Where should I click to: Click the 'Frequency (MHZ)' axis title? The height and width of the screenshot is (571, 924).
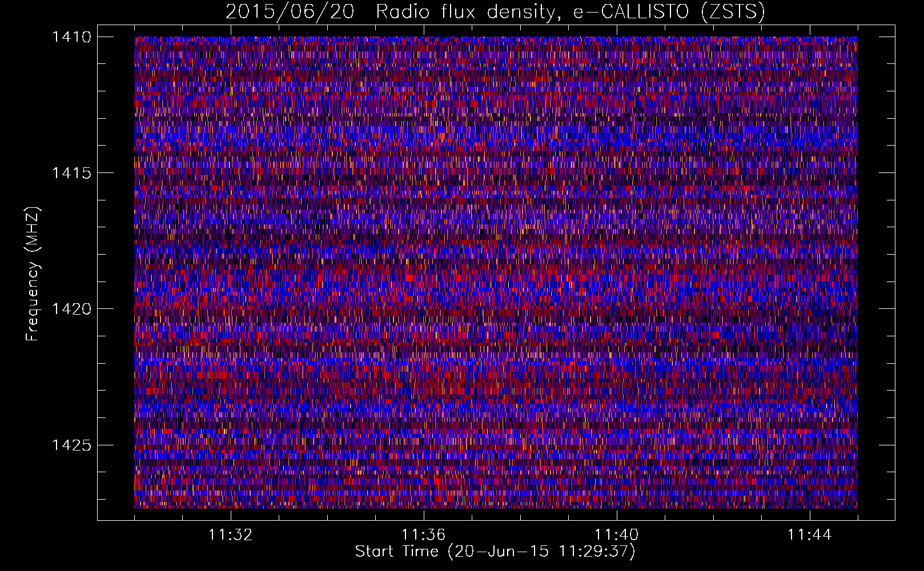33,274
